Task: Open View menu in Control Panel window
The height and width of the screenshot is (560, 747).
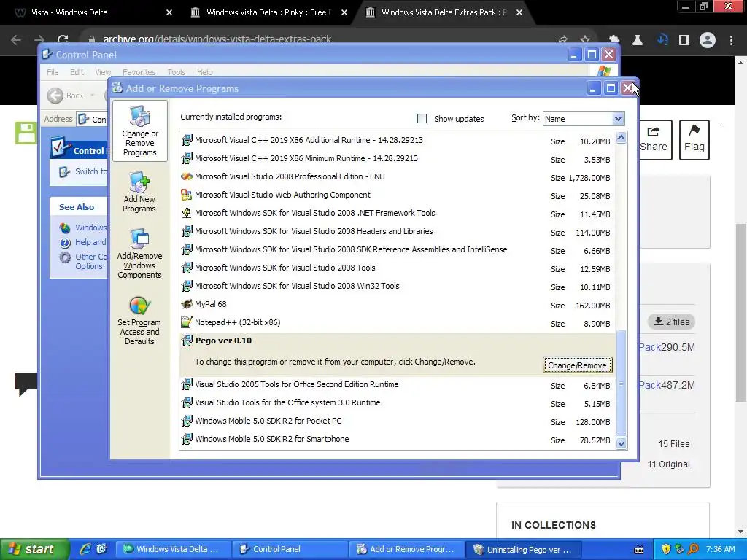Action: click(x=103, y=72)
